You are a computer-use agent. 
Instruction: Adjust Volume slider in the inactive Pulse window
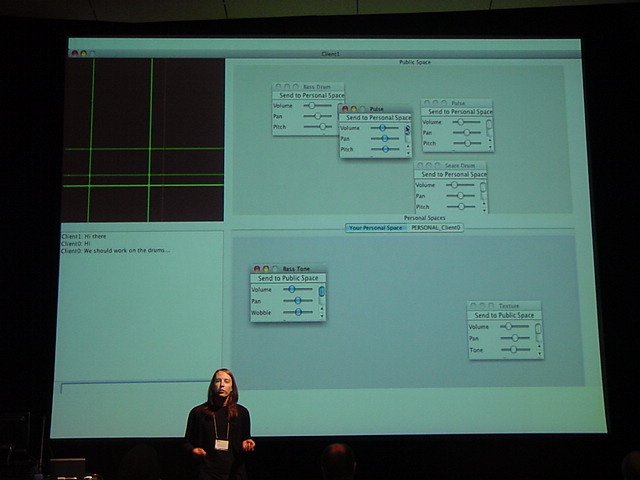pyautogui.click(x=467, y=122)
